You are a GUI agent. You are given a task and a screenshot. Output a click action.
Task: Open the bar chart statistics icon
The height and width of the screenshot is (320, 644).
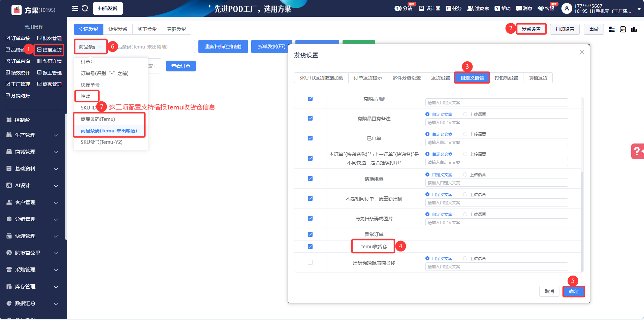pyautogui.click(x=634, y=29)
